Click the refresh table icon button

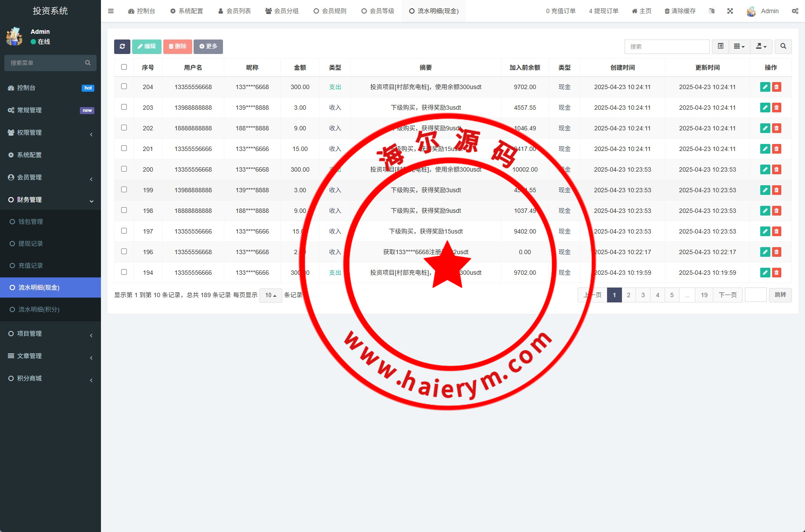[x=122, y=47]
